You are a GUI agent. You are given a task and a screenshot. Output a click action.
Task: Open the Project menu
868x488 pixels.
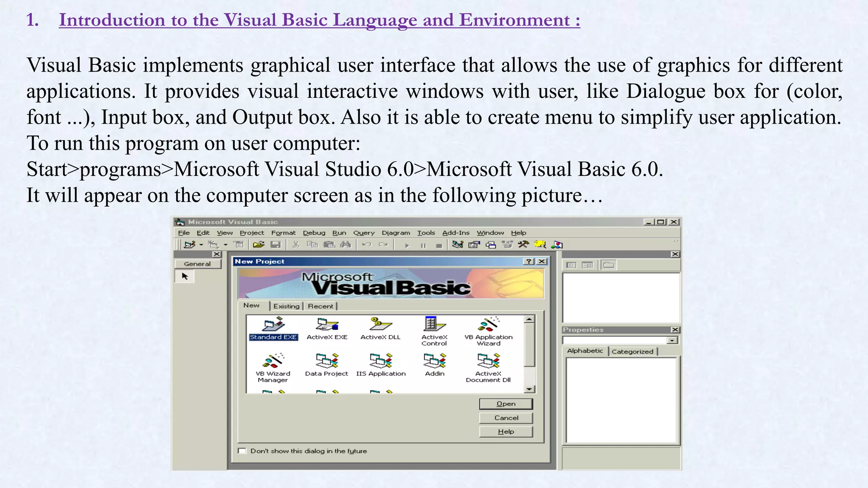252,233
